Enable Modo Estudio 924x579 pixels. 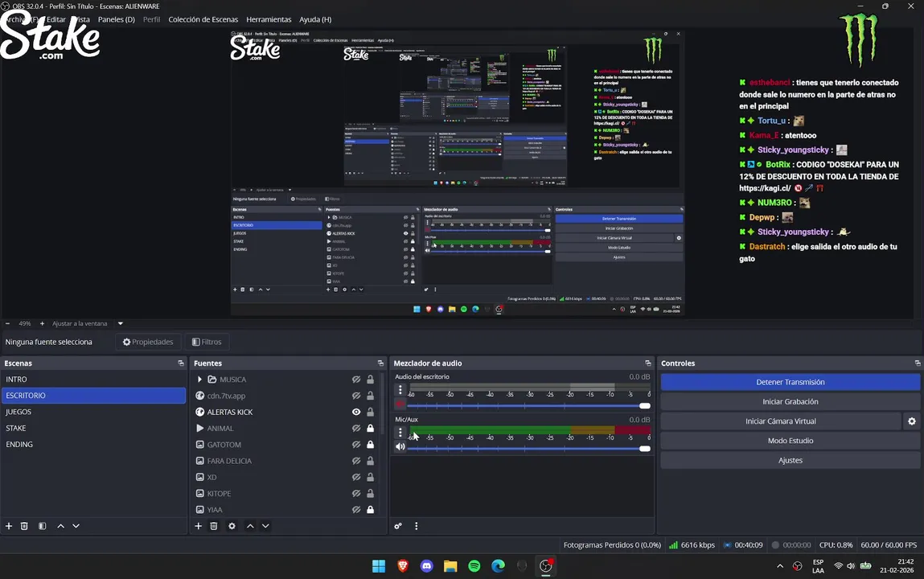tap(791, 441)
